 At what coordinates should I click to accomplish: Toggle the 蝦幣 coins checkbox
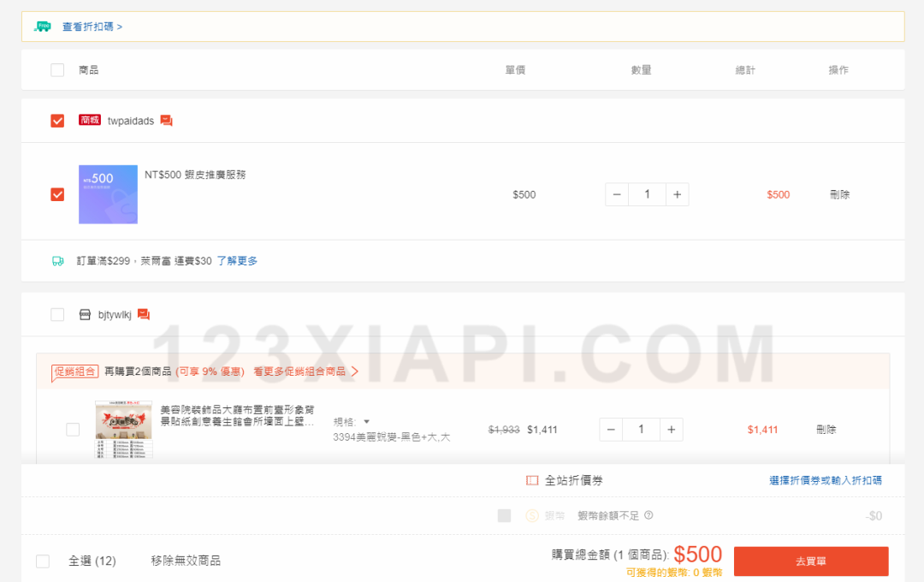tap(505, 515)
